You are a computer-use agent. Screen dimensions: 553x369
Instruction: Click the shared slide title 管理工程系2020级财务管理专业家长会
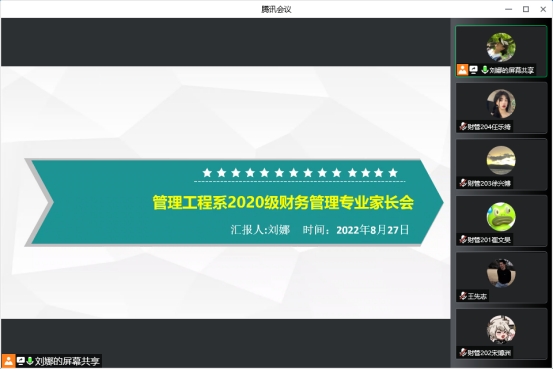point(283,202)
